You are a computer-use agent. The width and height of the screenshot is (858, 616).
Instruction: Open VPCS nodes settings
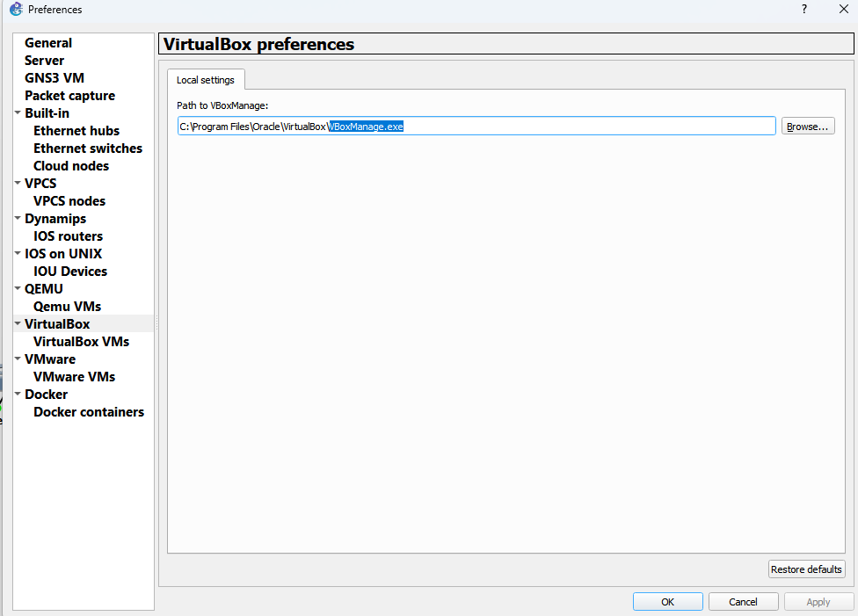point(69,200)
